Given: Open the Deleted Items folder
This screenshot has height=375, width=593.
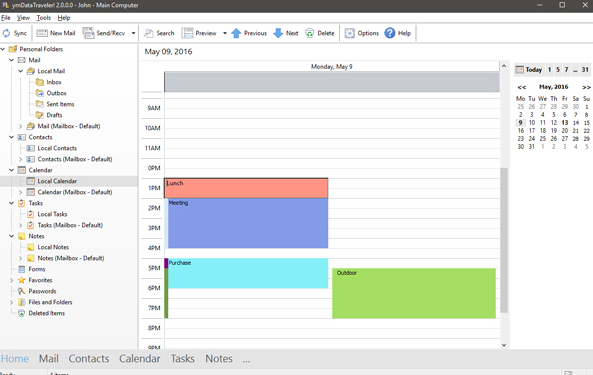Looking at the screenshot, I should point(47,313).
